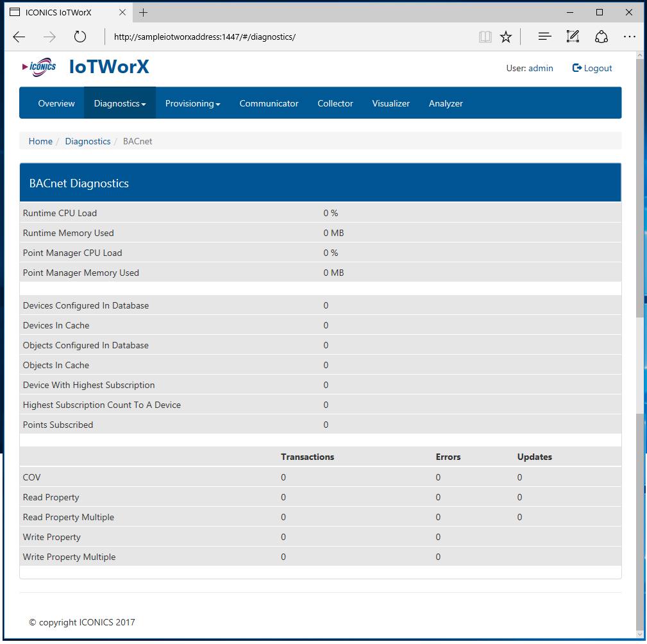Click the admin user link
Viewport: 647px width, 644px height.
click(541, 68)
